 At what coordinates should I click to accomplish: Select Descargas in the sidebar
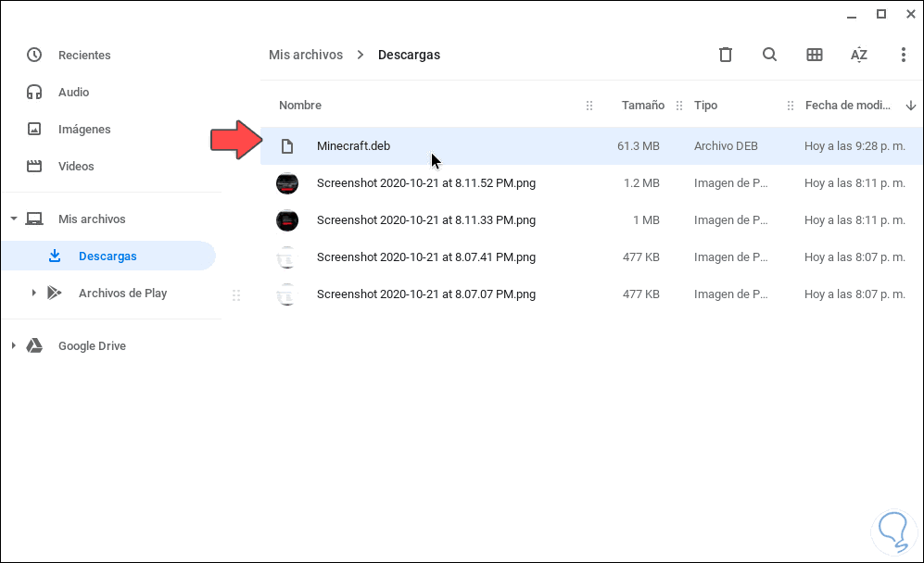click(108, 256)
